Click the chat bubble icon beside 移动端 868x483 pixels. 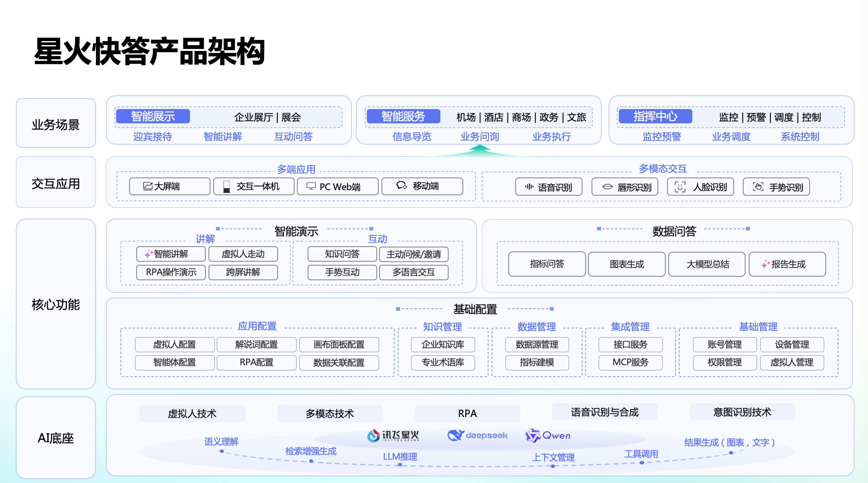[402, 185]
